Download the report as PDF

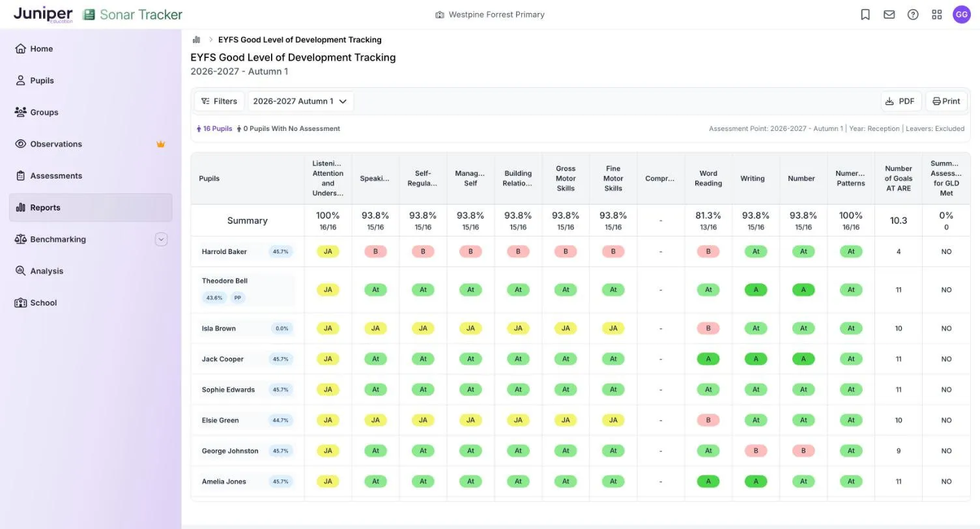(x=901, y=101)
